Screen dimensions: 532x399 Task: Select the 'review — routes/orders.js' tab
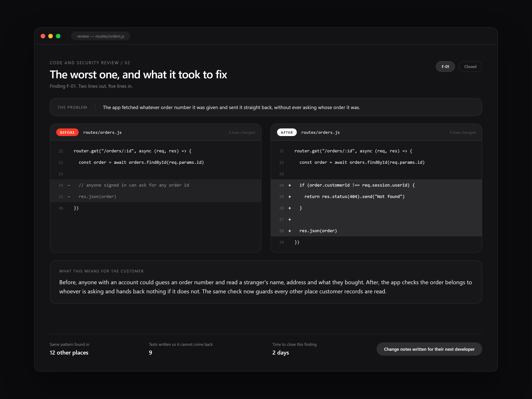pos(101,36)
